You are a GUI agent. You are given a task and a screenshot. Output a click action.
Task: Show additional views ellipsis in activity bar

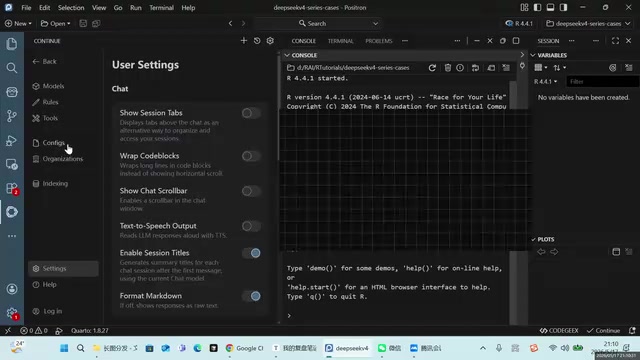[12, 236]
